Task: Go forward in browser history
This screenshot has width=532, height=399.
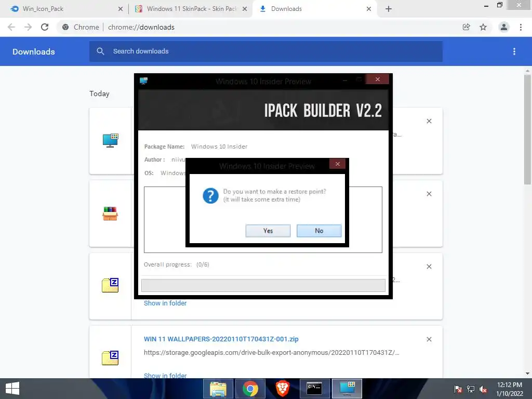Action: point(28,27)
